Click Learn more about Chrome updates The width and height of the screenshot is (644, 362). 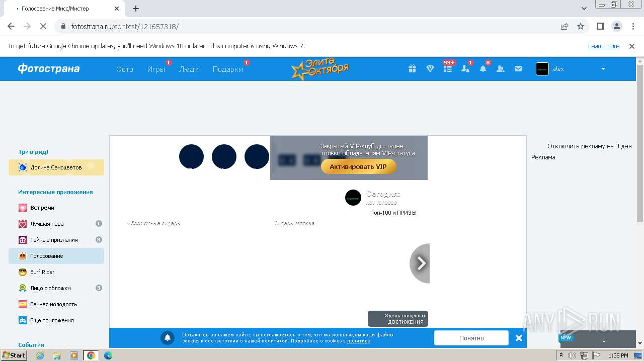pos(604,46)
